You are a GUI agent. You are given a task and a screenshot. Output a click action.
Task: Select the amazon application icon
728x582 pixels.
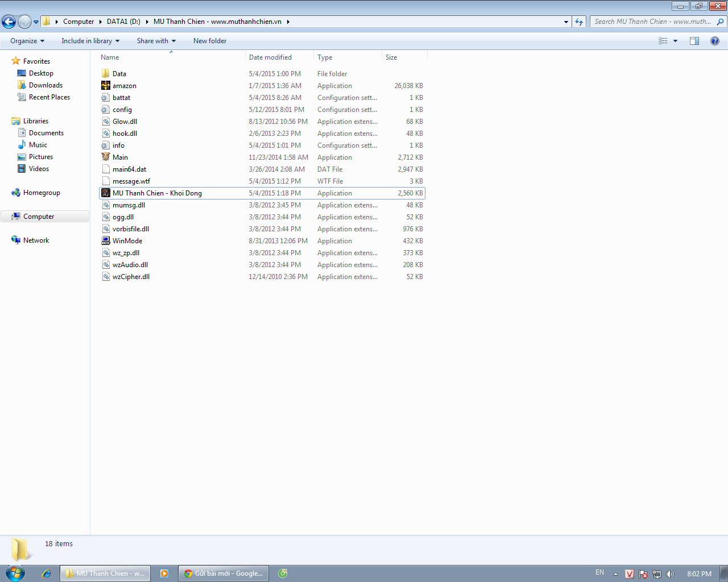[106, 86]
